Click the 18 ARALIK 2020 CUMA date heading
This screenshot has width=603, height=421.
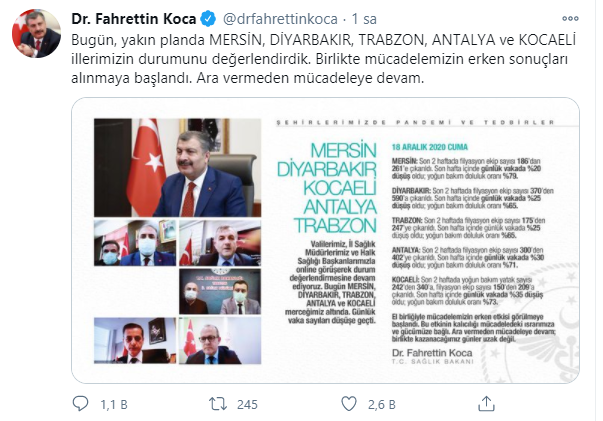pyautogui.click(x=430, y=147)
